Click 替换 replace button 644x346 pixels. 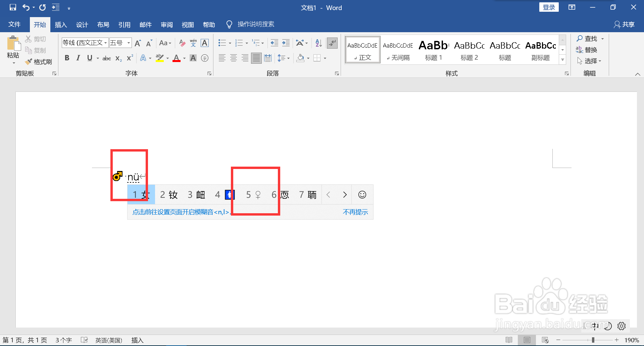click(x=587, y=50)
